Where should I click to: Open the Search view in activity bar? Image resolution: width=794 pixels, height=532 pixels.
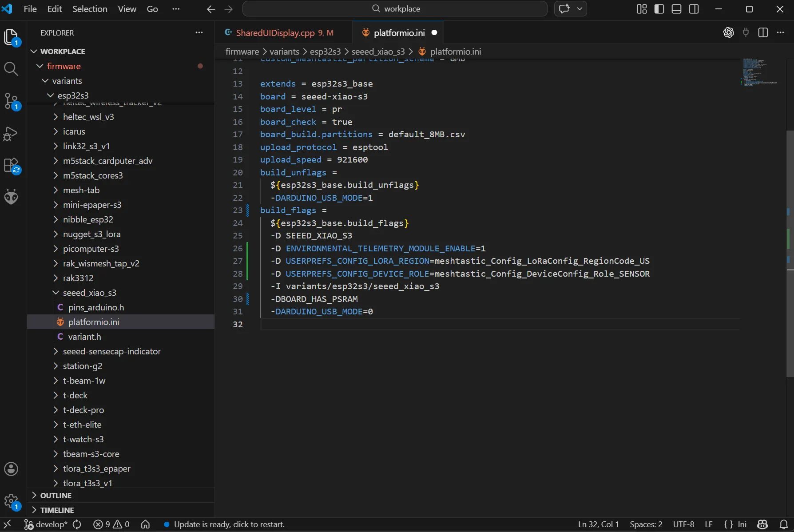click(11, 69)
